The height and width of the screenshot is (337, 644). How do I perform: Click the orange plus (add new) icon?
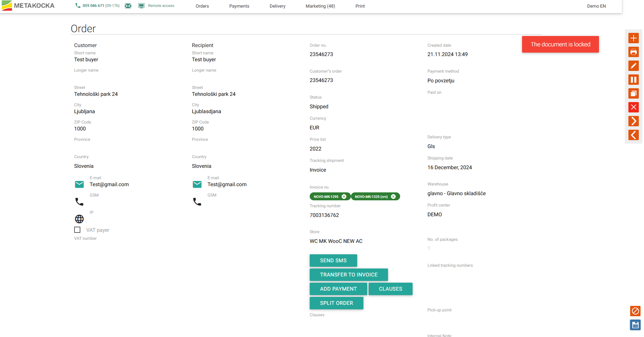pos(633,38)
